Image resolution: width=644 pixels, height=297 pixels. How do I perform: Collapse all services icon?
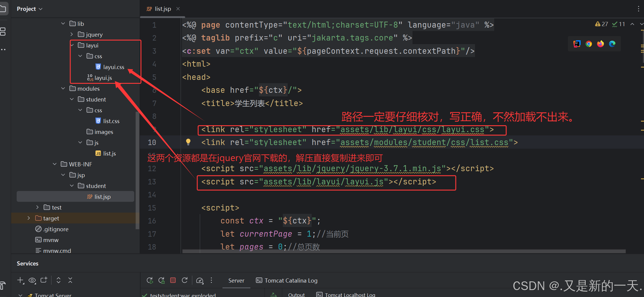click(x=70, y=280)
